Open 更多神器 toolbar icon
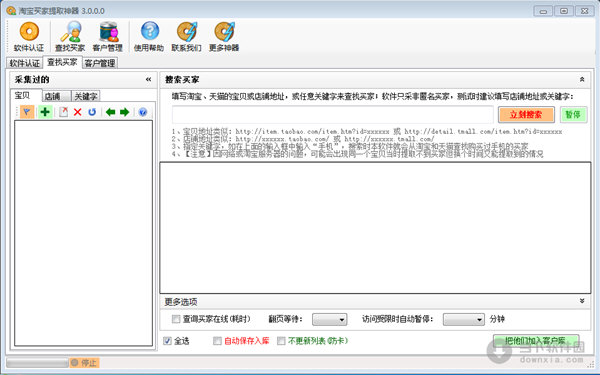The height and width of the screenshot is (375, 600). pyautogui.click(x=224, y=37)
